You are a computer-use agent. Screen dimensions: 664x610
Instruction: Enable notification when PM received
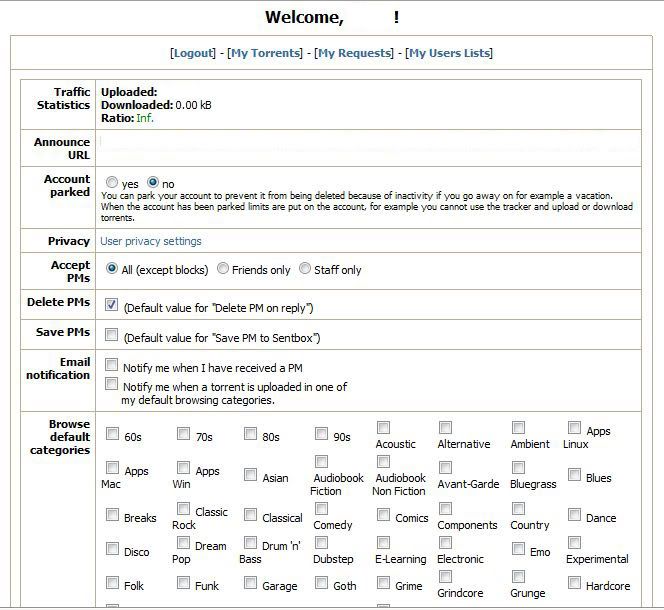112,365
